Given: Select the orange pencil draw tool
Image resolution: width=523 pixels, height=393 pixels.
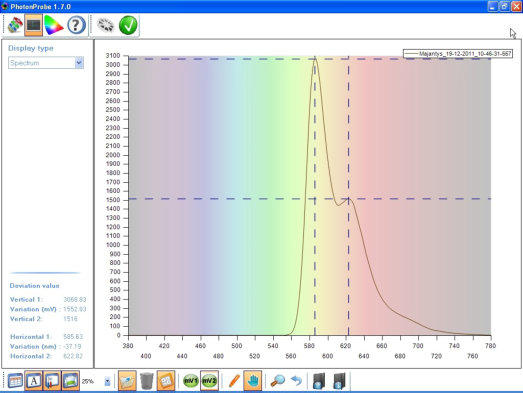Looking at the screenshot, I should (x=234, y=381).
